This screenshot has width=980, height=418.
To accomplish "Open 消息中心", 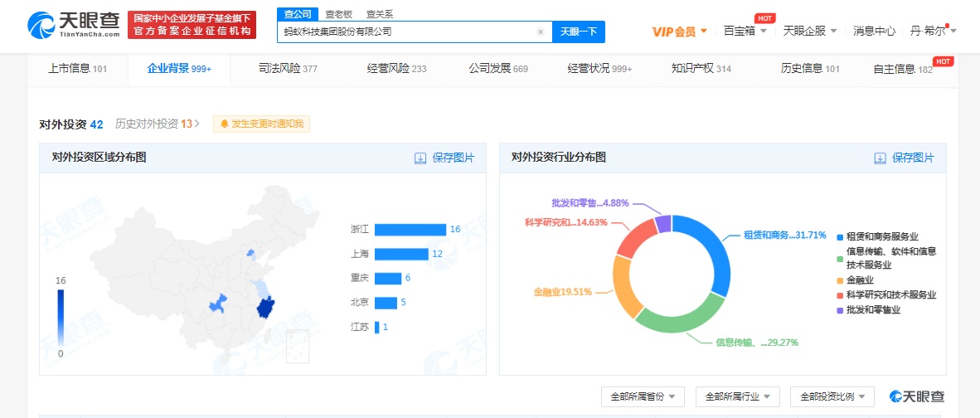I will [875, 31].
